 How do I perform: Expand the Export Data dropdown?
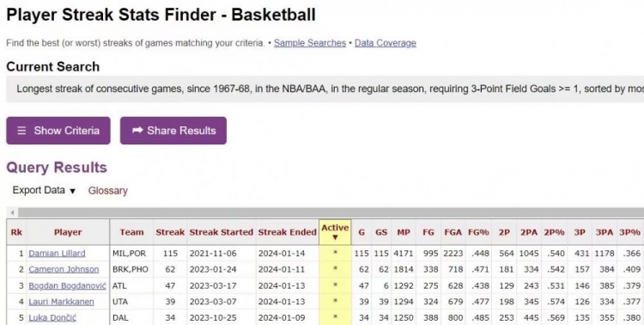click(44, 190)
